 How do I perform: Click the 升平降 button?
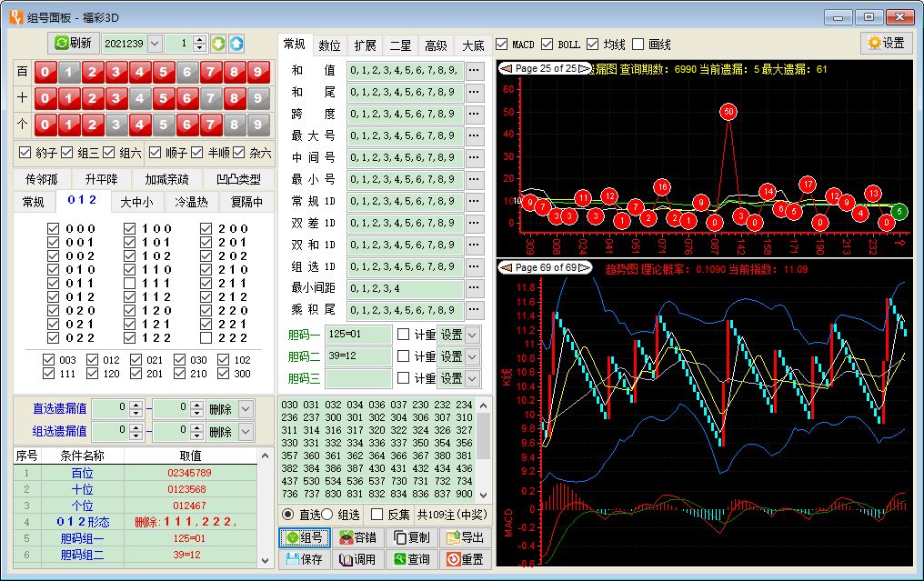[101, 179]
